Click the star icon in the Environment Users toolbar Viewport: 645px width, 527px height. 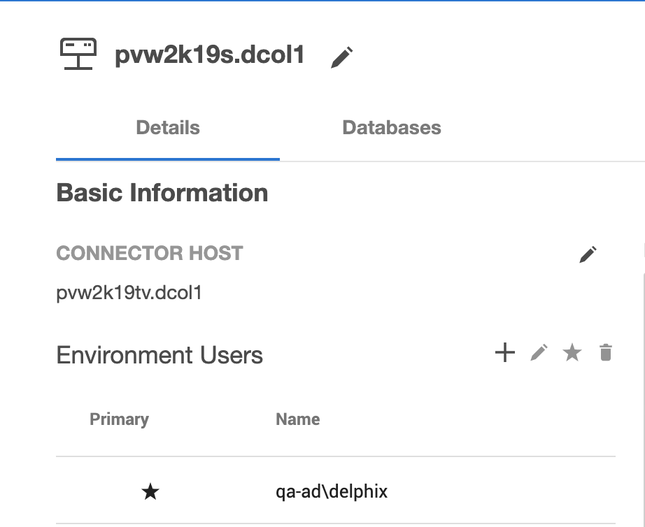click(x=572, y=352)
